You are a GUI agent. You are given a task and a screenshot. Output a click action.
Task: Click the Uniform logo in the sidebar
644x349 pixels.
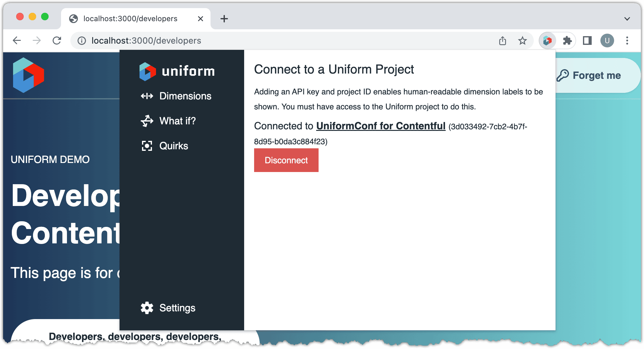click(177, 71)
